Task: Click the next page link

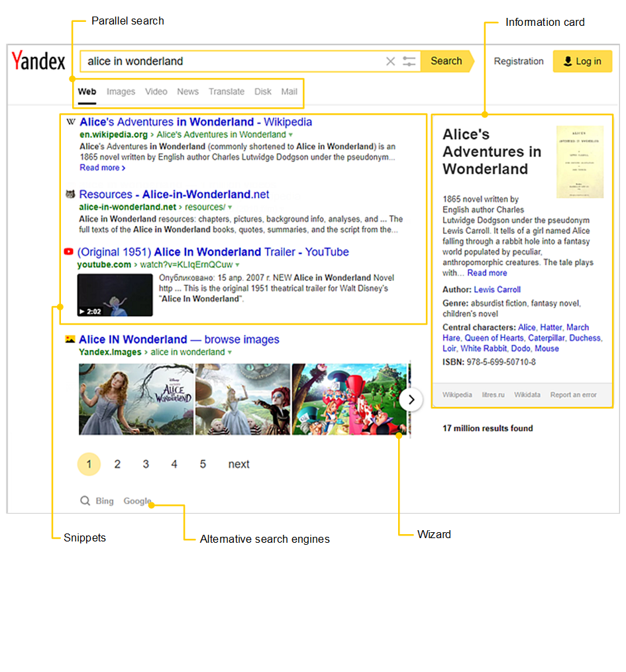Action: (238, 464)
